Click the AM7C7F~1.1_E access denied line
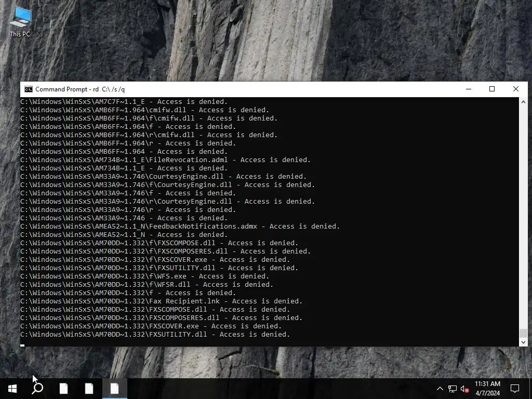532x399 pixels. coord(124,102)
